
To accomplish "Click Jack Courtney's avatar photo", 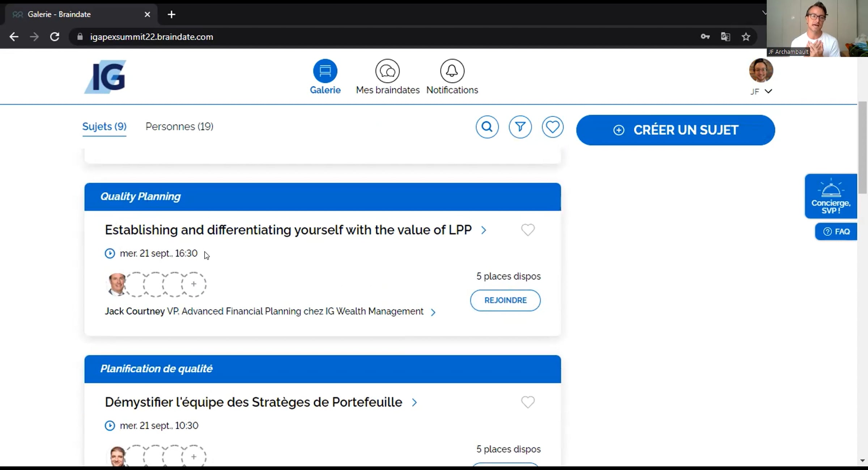I will [117, 285].
